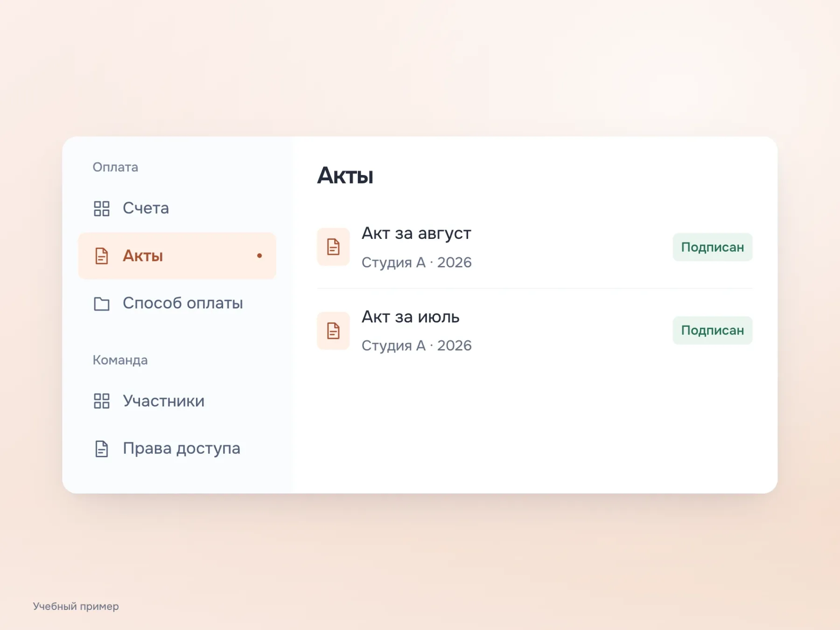The image size is (840, 630).
Task: Click the document icon of Акт за июль
Action: click(x=333, y=330)
